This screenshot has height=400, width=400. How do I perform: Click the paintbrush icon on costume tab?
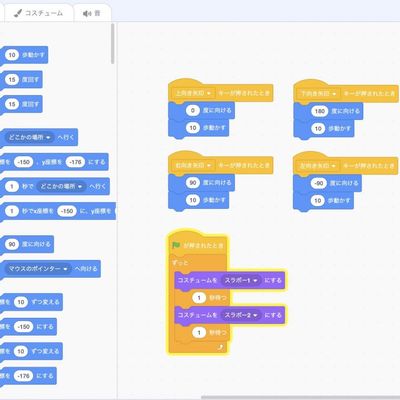click(18, 13)
